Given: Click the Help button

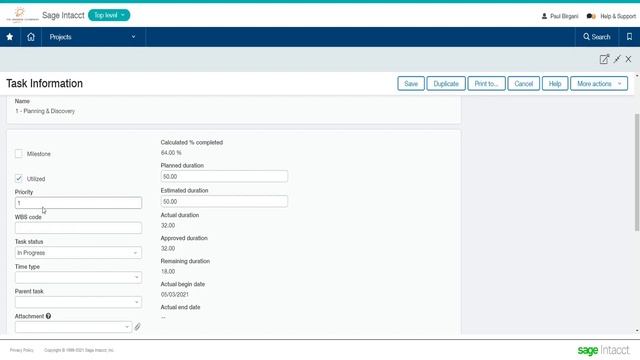Looking at the screenshot, I should tap(555, 84).
